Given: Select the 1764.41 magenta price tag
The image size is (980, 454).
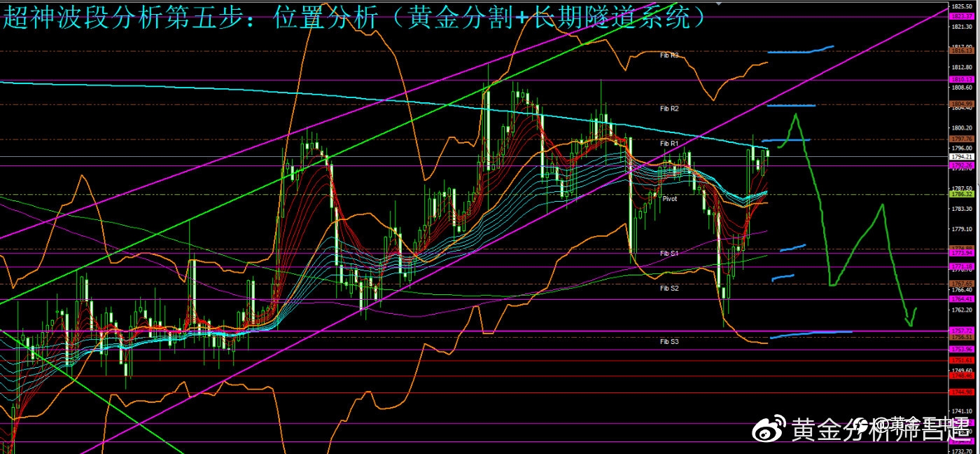Looking at the screenshot, I should (x=962, y=298).
